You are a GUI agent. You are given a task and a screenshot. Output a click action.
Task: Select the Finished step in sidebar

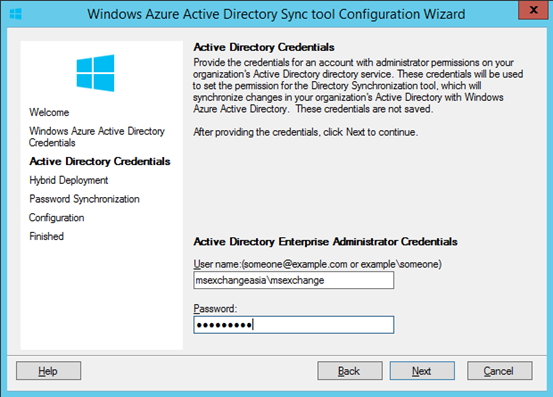coord(46,236)
